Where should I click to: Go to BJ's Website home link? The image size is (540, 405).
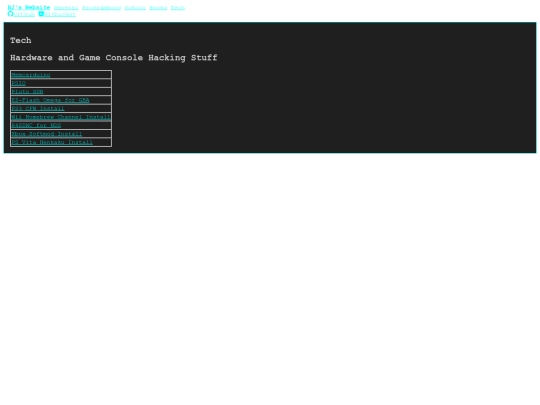click(x=29, y=7)
